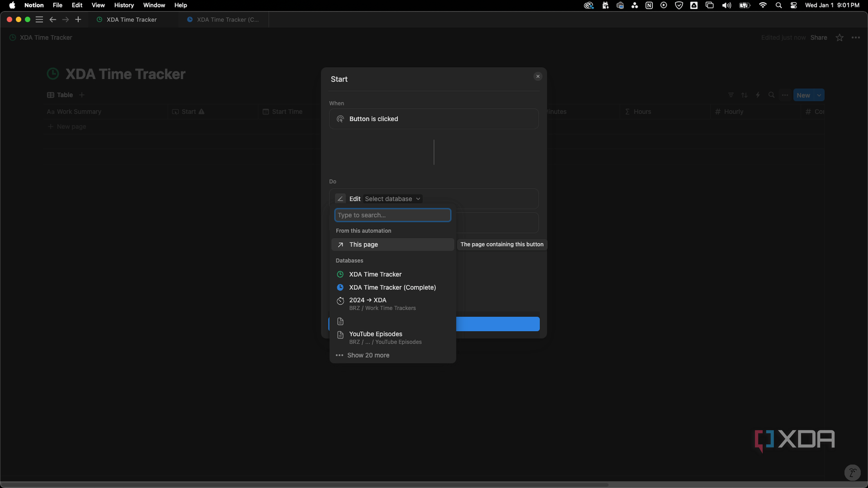The width and height of the screenshot is (868, 488).
Task: Open the View menu
Action: (98, 5)
